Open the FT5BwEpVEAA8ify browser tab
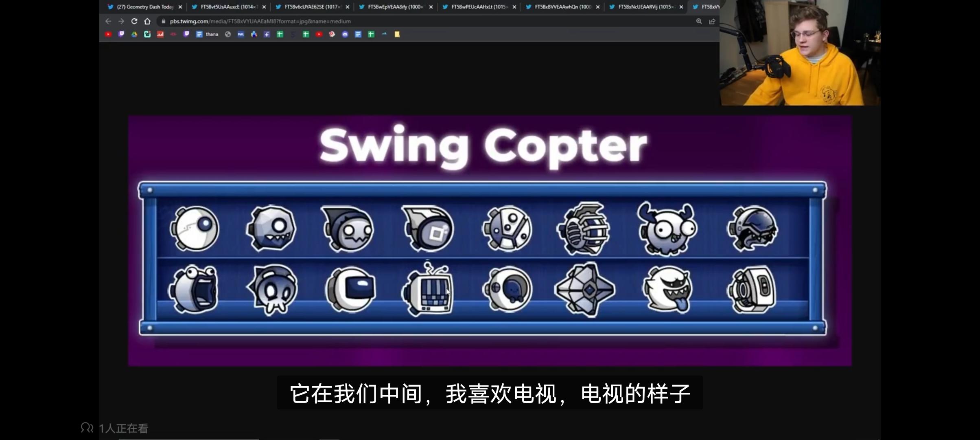The height and width of the screenshot is (440, 980). (x=395, y=7)
